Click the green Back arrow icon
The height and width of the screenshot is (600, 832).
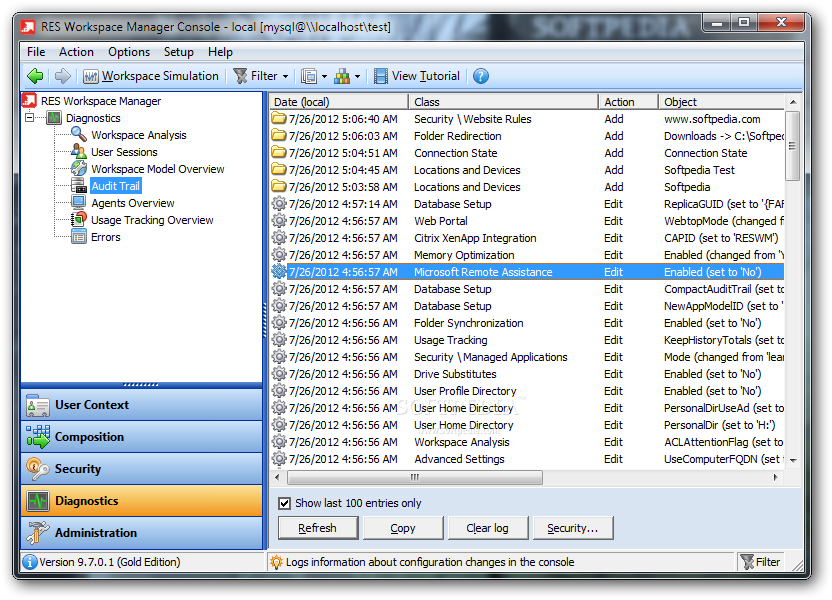(35, 76)
